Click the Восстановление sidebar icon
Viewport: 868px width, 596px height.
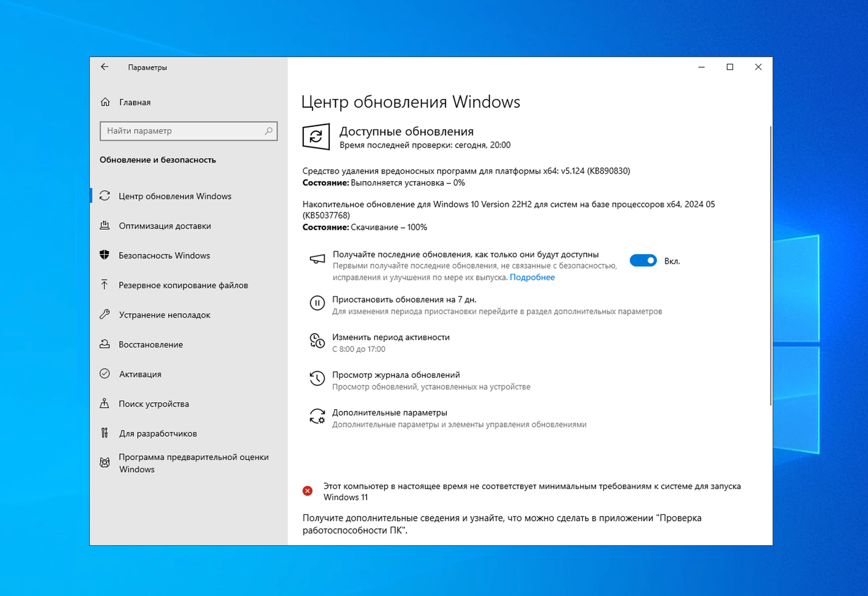[105, 344]
